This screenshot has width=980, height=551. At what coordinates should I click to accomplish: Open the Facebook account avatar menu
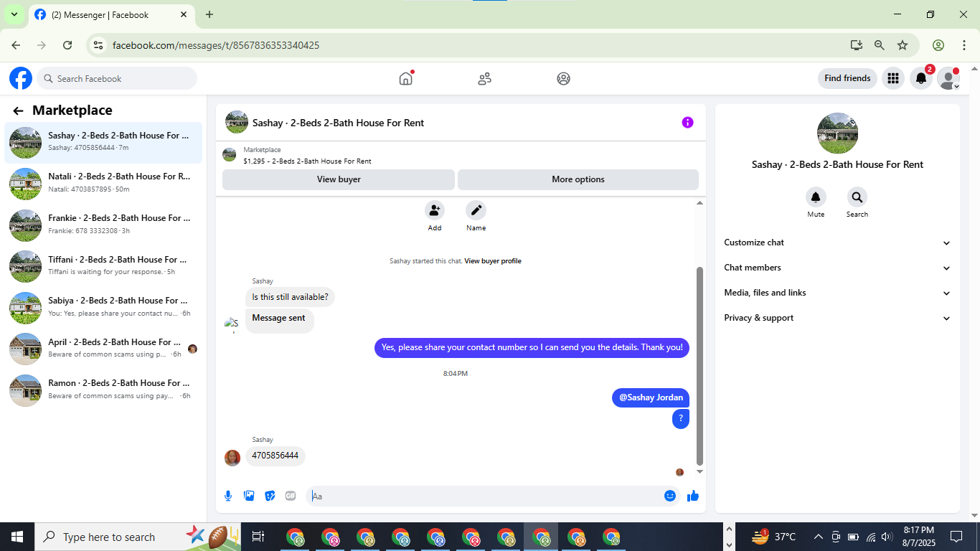948,79
